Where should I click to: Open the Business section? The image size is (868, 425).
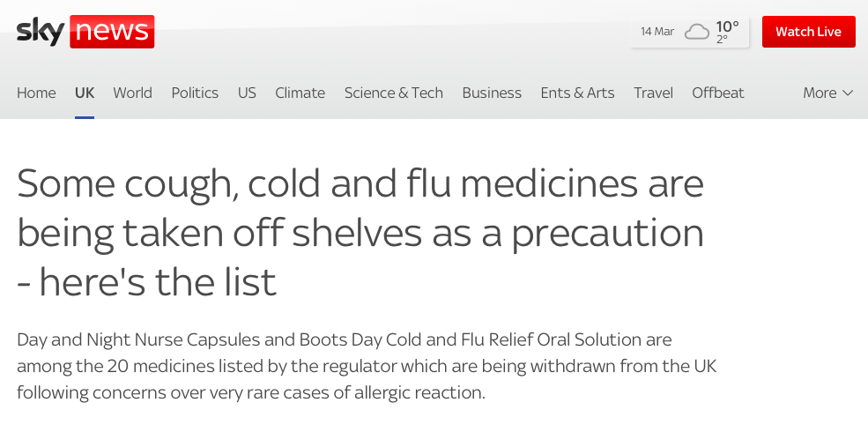[492, 93]
